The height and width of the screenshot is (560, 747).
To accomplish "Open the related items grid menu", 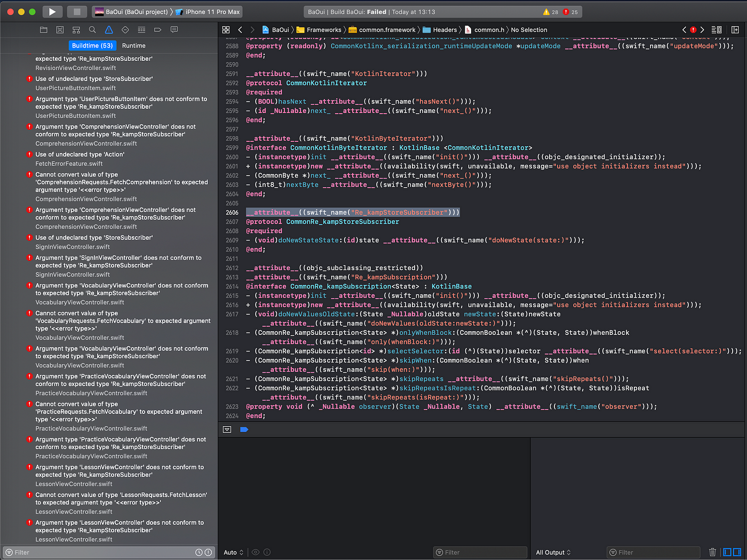I will (x=226, y=30).
